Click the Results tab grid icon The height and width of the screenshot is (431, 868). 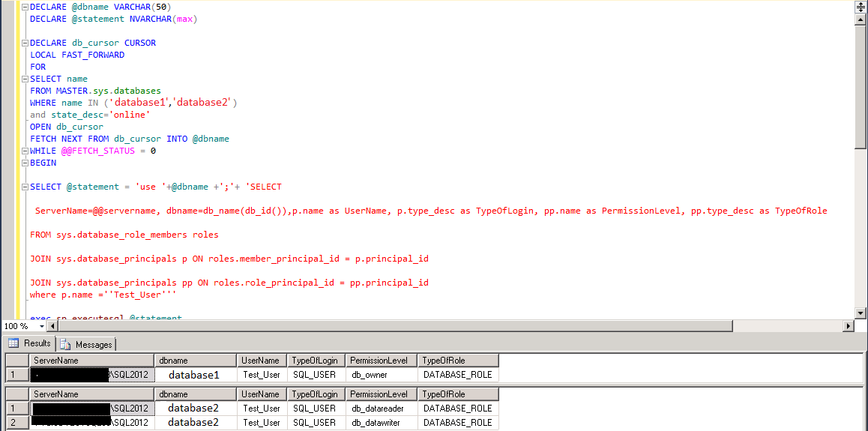click(13, 343)
